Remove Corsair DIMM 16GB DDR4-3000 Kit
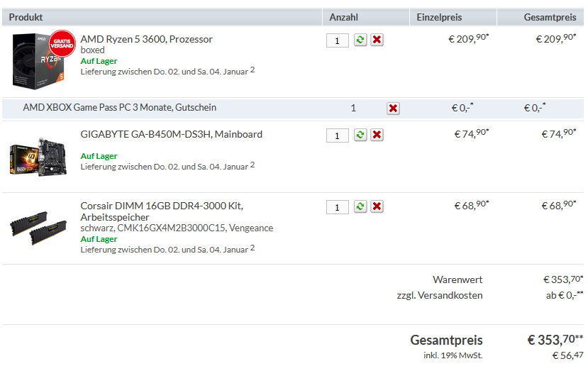Screen dimensions: 588x371 [x=377, y=206]
